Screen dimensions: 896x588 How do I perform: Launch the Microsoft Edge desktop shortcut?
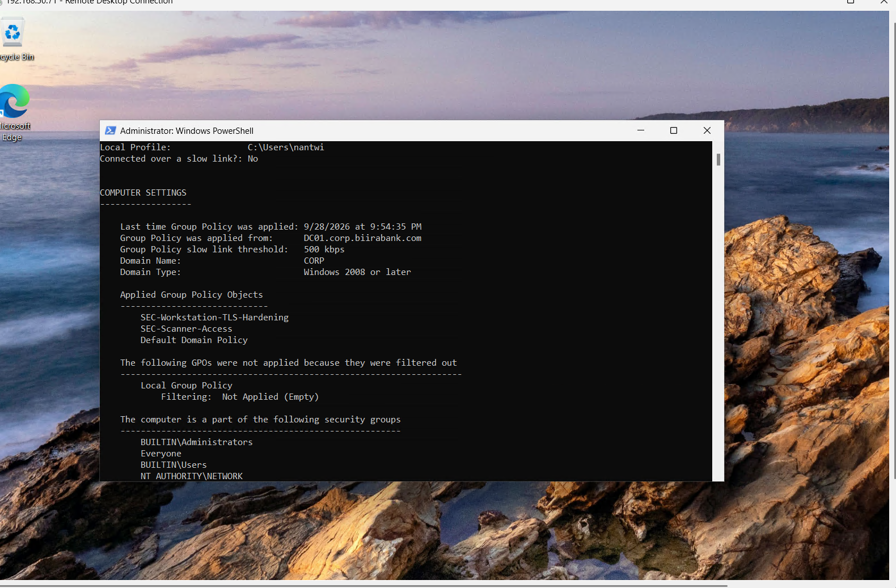[x=14, y=112]
